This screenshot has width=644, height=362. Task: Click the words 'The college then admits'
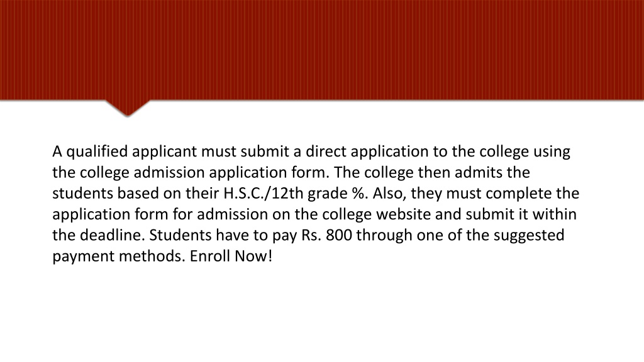tap(418, 173)
